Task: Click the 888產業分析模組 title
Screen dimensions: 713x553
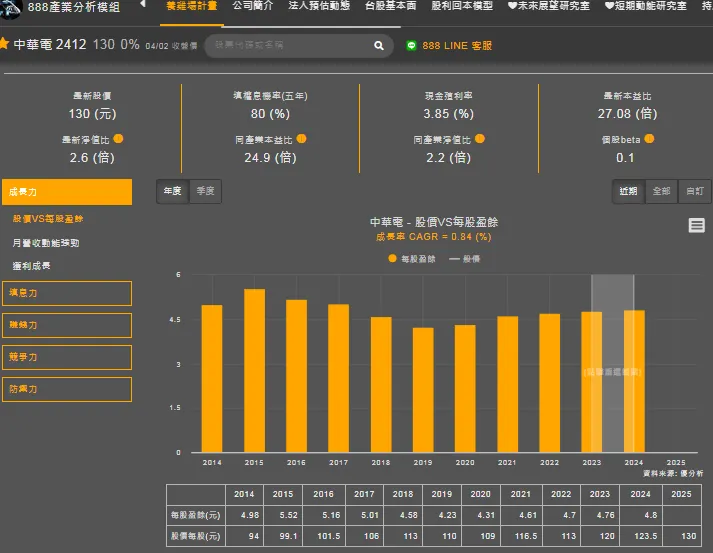Action: tap(74, 7)
